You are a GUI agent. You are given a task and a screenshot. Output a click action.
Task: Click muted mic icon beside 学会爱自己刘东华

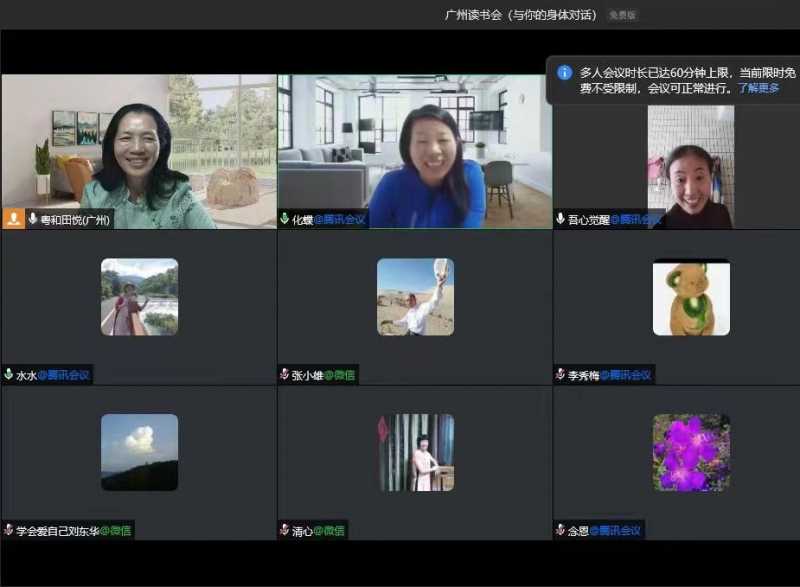click(9, 530)
